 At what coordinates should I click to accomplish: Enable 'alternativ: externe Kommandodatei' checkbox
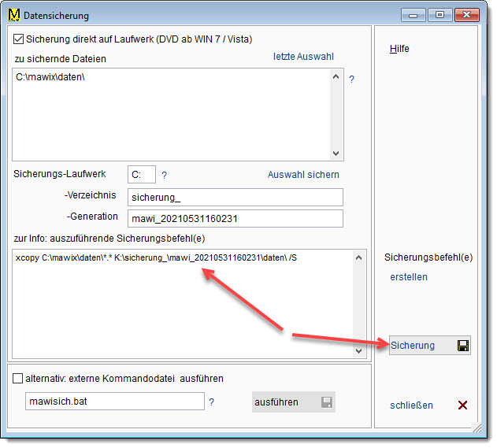click(x=19, y=379)
